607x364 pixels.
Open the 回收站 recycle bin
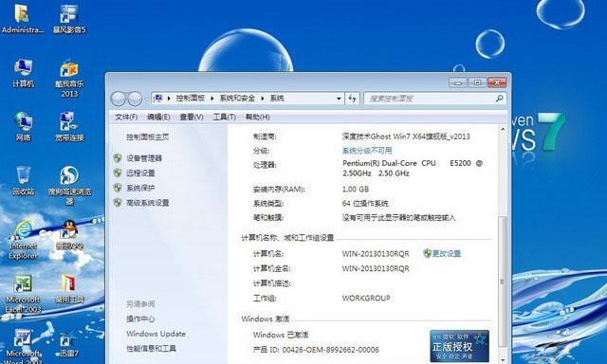(x=23, y=180)
